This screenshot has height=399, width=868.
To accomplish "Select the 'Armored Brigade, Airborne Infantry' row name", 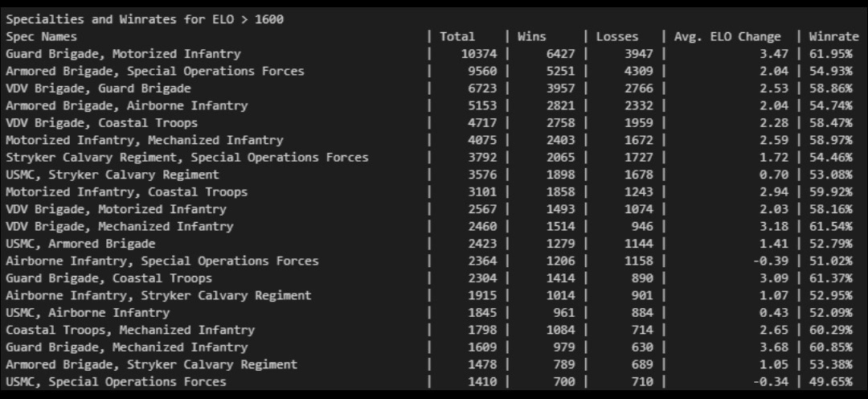I will (127, 105).
